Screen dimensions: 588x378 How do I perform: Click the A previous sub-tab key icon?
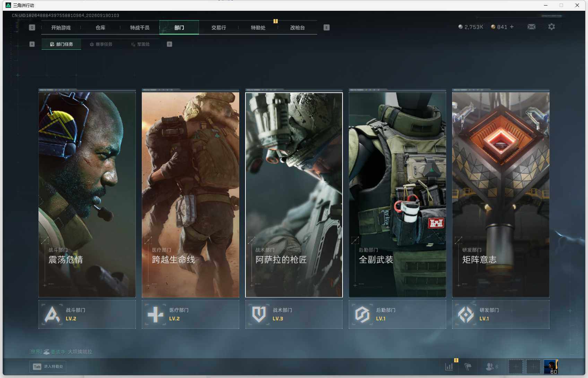click(32, 44)
